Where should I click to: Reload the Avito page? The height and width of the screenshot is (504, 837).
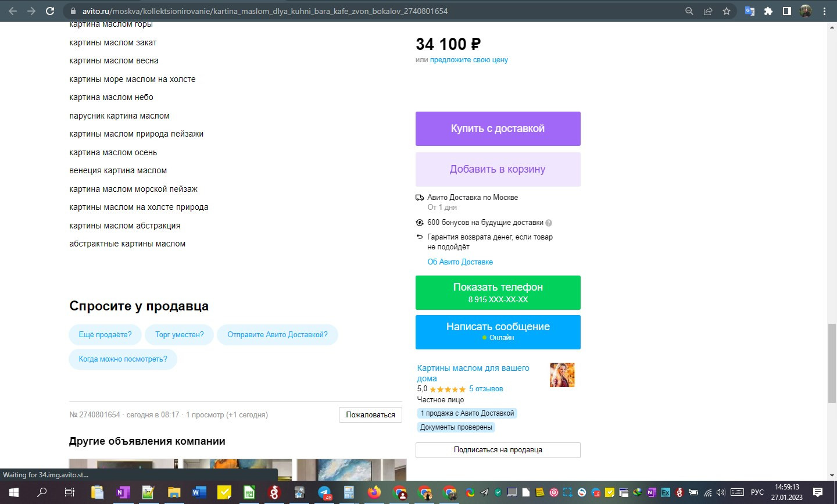50,11
